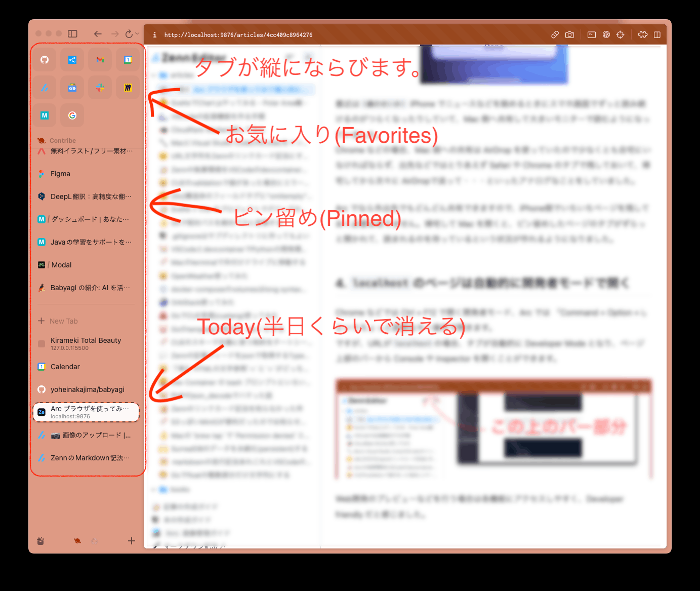Viewport: 700px width, 591px height.
Task: Activate the element inspector crosshair
Action: click(621, 35)
